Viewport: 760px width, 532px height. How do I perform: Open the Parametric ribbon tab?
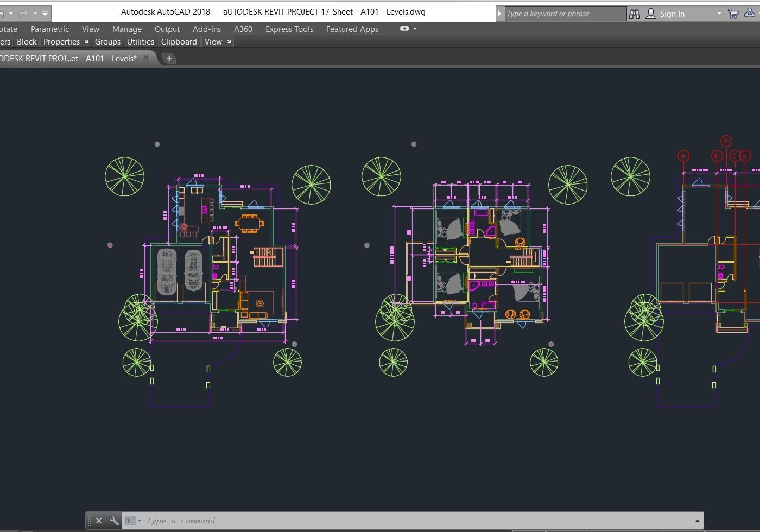(x=50, y=29)
